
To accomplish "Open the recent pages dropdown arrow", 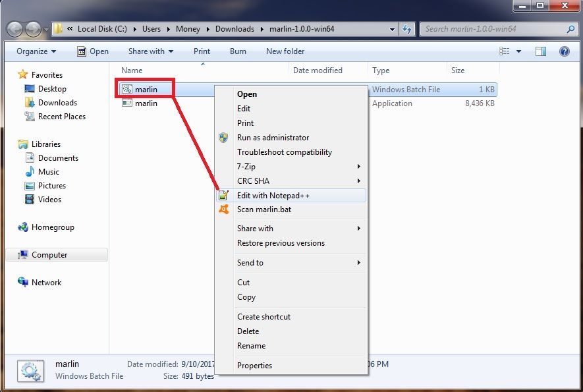I will [x=45, y=30].
